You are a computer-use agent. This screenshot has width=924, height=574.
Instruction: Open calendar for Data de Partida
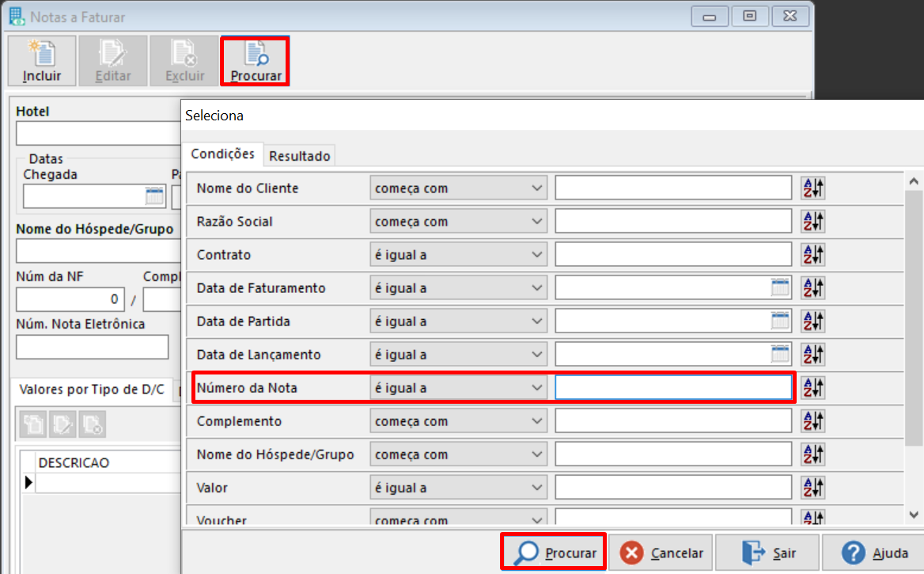point(780,321)
